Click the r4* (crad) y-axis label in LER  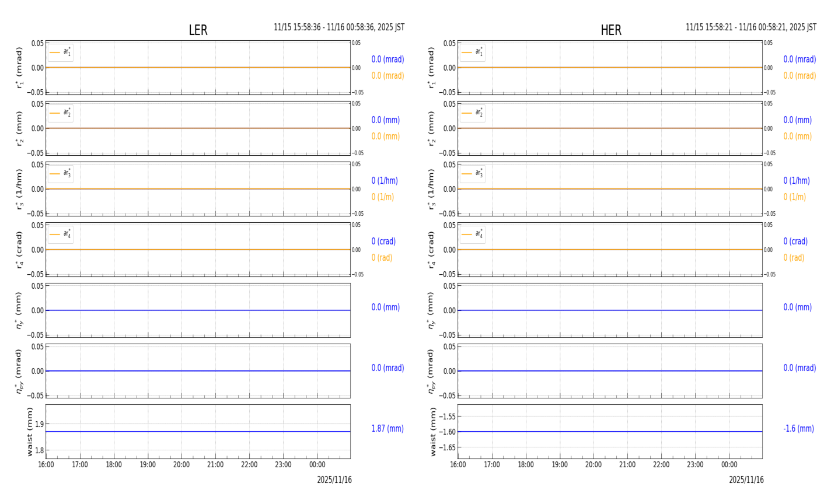(x=20, y=250)
